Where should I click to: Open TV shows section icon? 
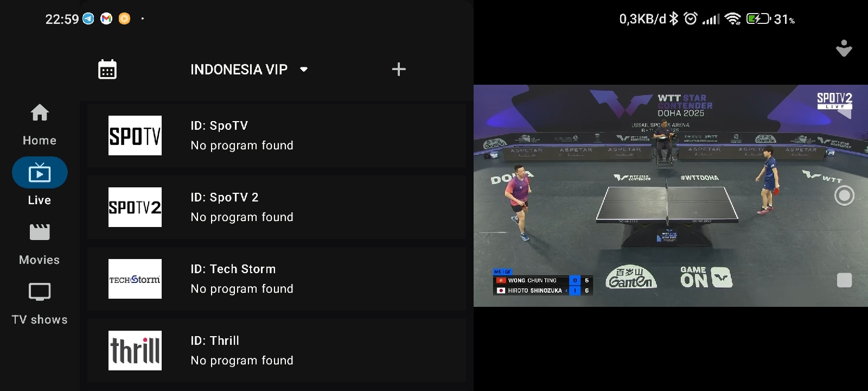click(40, 292)
